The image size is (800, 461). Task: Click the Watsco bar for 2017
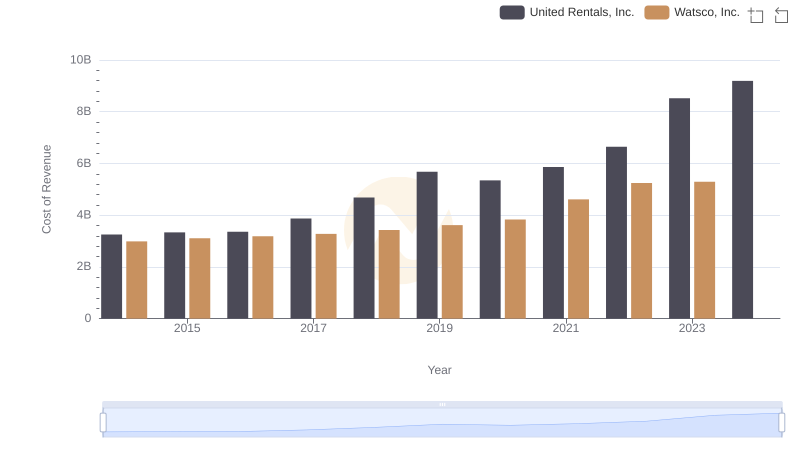326,276
